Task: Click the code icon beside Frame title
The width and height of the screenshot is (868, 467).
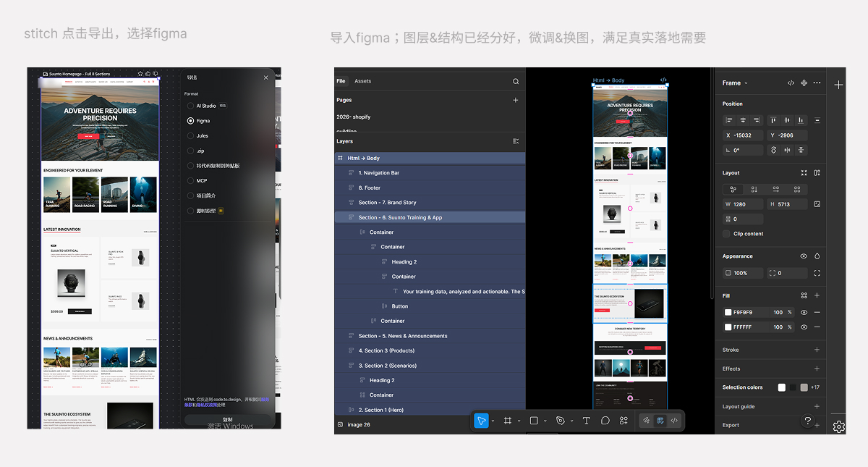Action: pos(791,83)
